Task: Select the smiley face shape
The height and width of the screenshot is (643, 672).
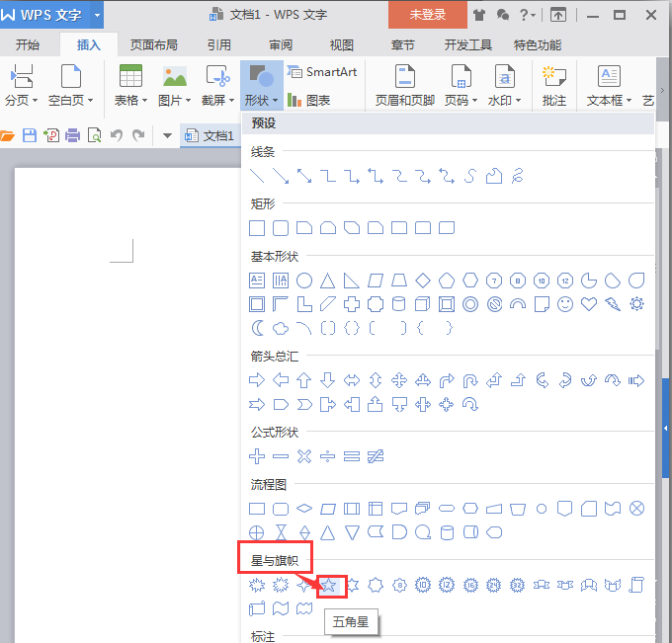Action: coord(565,304)
